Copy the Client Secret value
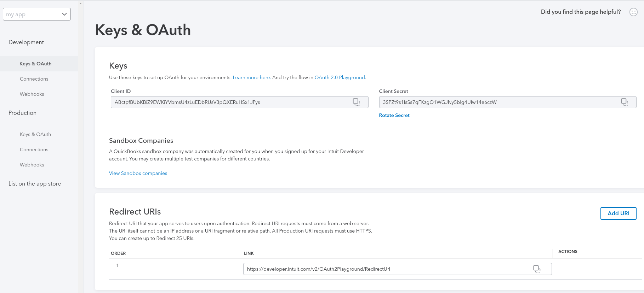Viewport: 644px width, 293px height. (625, 102)
